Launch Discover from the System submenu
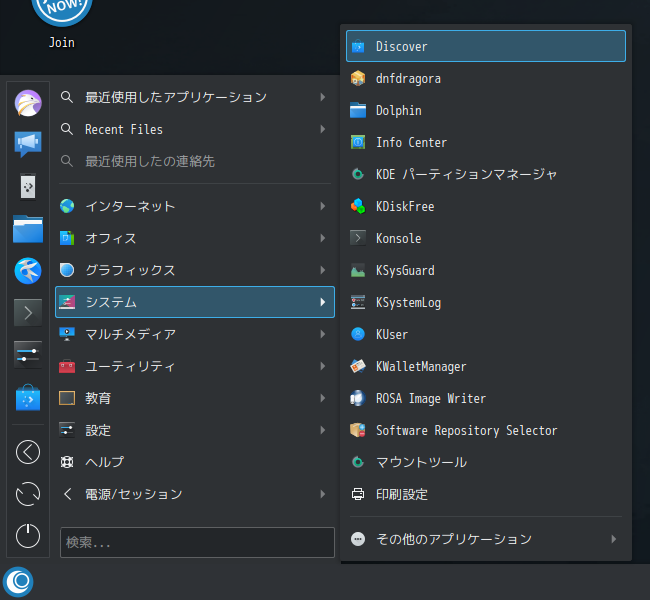The width and height of the screenshot is (650, 600). (x=486, y=46)
